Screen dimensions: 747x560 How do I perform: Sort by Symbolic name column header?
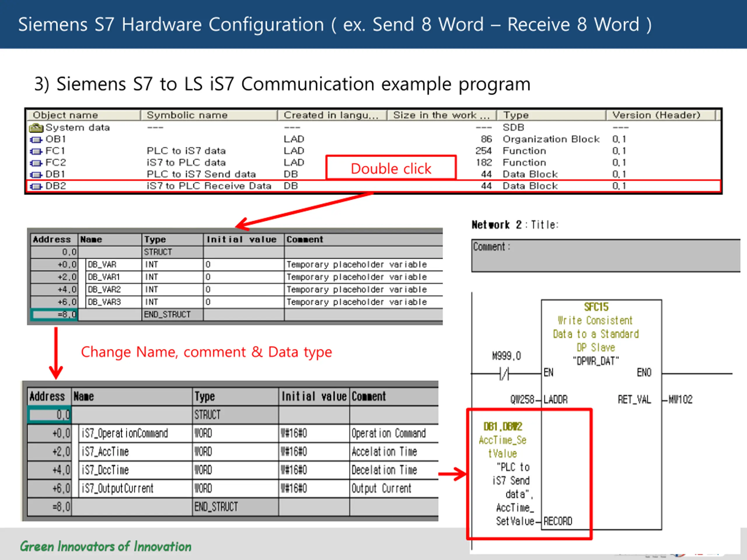(209, 115)
